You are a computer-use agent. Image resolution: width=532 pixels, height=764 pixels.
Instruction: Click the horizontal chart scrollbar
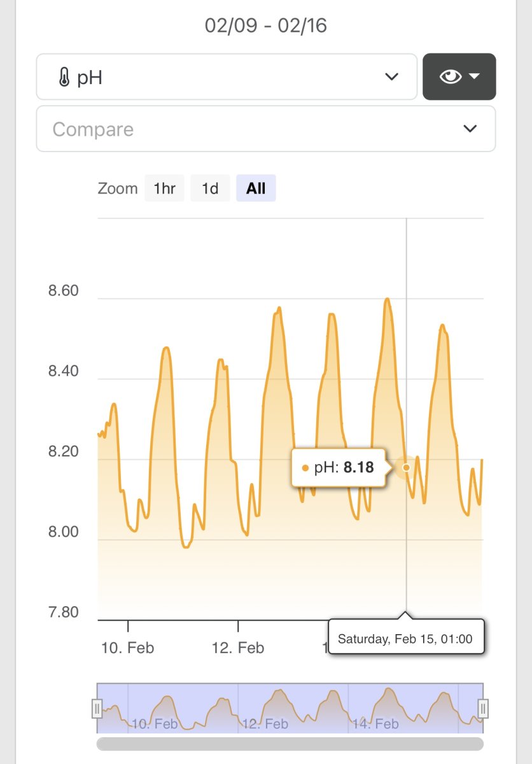(x=290, y=744)
